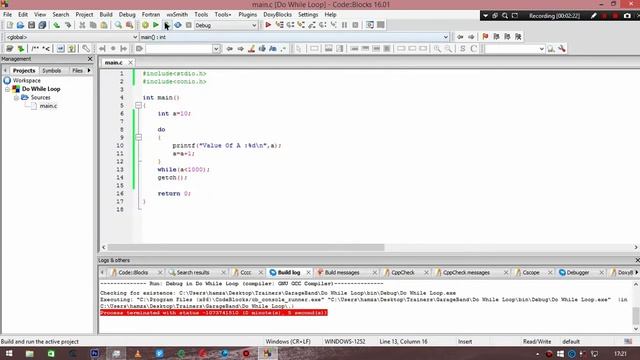Select the main.c editor tab

[x=113, y=62]
